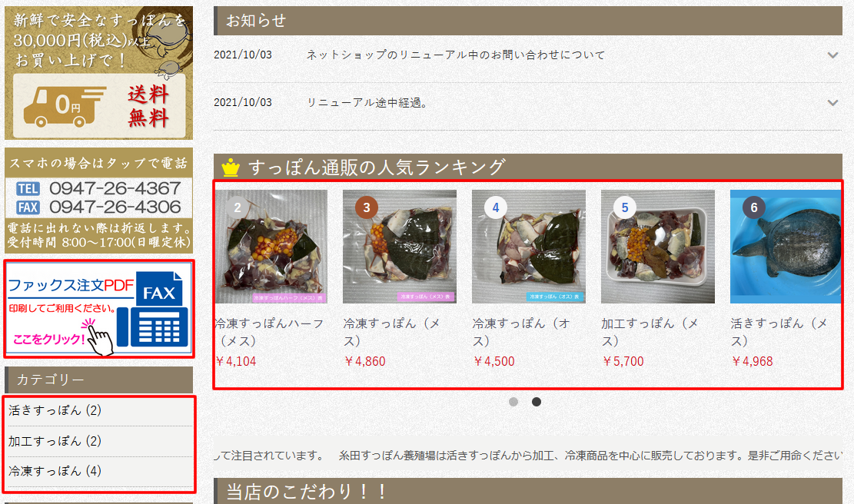Click the rank 3 badge on the product image
854x504 pixels.
click(x=367, y=207)
